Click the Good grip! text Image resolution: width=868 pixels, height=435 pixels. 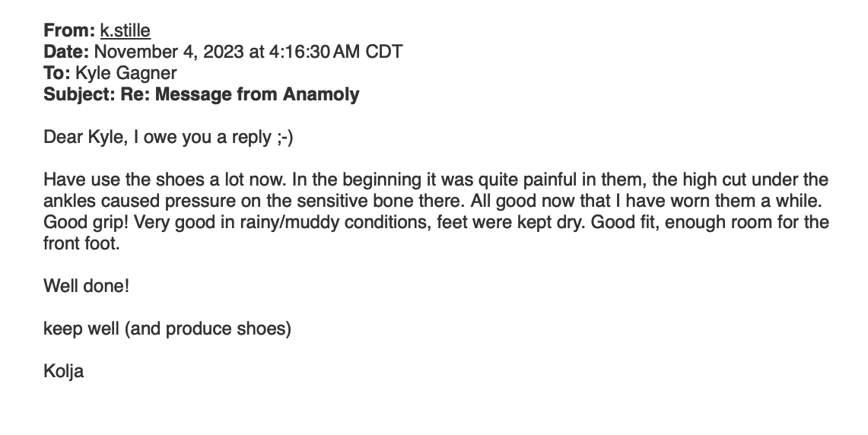[87, 222]
